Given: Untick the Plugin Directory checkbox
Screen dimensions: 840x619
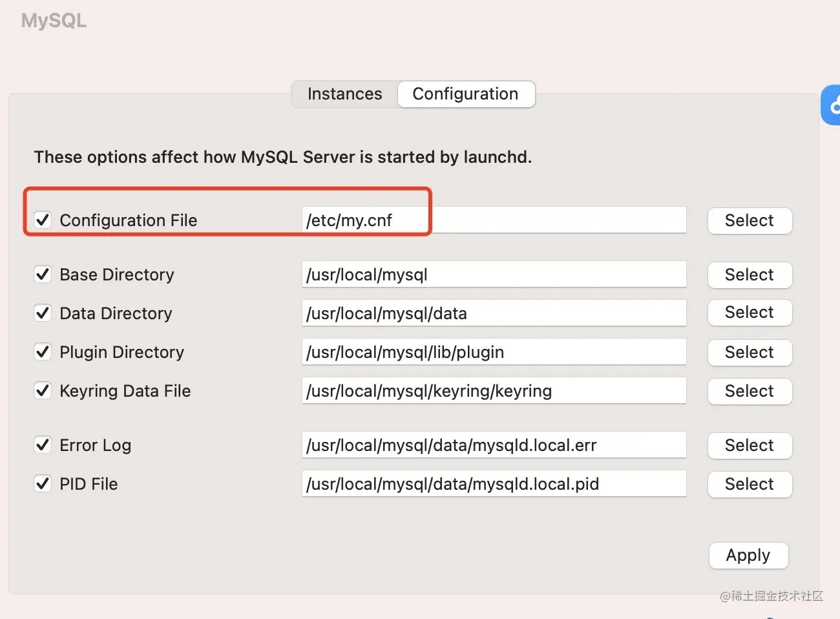Looking at the screenshot, I should pyautogui.click(x=43, y=352).
